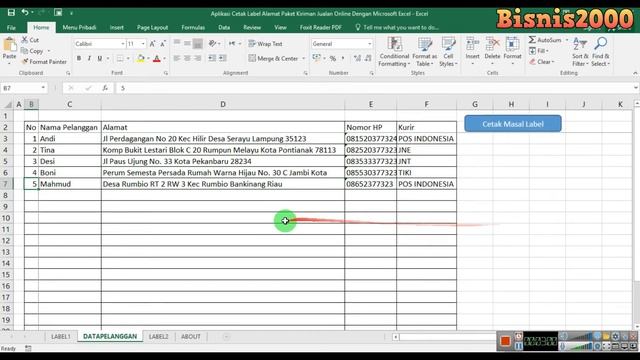Image resolution: width=640 pixels, height=360 pixels.
Task: Open the text orientation options
Action: pyautogui.click(x=213, y=44)
